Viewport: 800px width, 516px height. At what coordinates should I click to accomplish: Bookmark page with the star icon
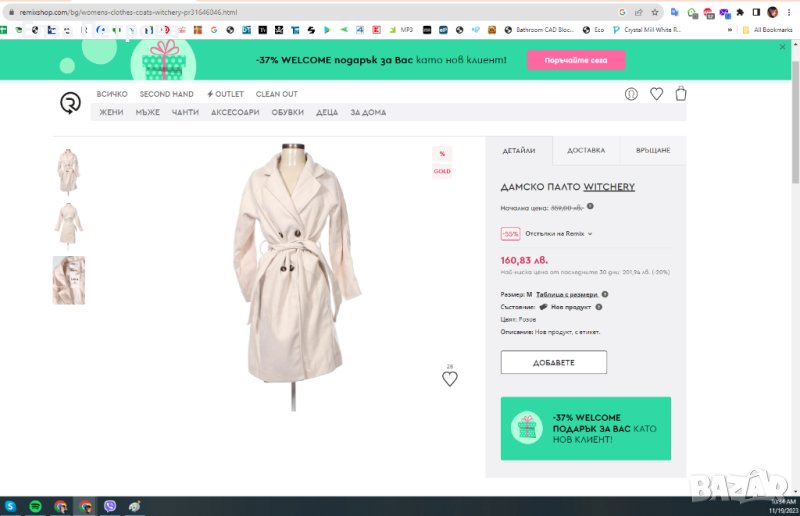655,12
